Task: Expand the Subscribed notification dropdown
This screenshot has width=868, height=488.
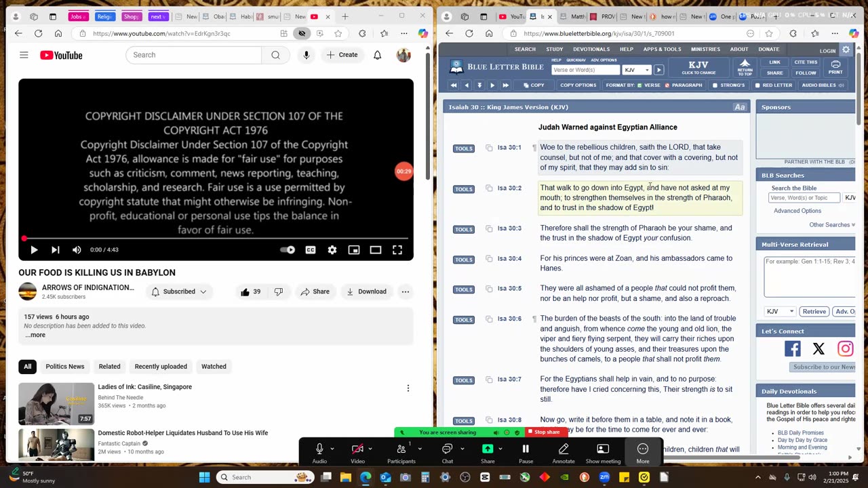Action: pyautogui.click(x=203, y=291)
